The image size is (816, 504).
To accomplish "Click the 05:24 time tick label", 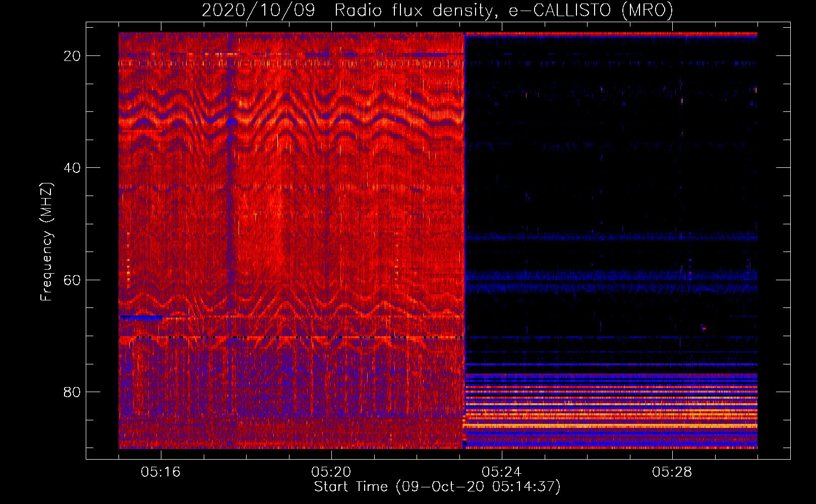I will click(502, 472).
